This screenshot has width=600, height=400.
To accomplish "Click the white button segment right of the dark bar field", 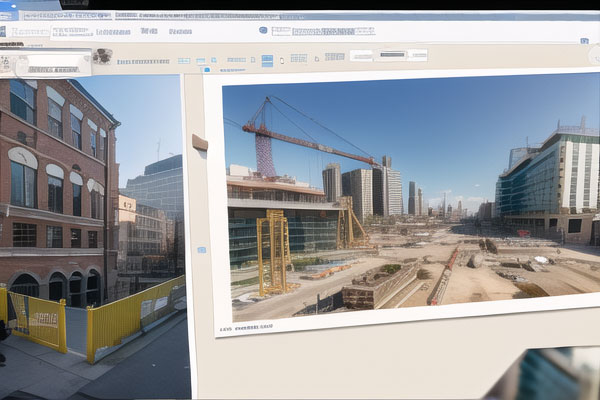I will [x=417, y=55].
